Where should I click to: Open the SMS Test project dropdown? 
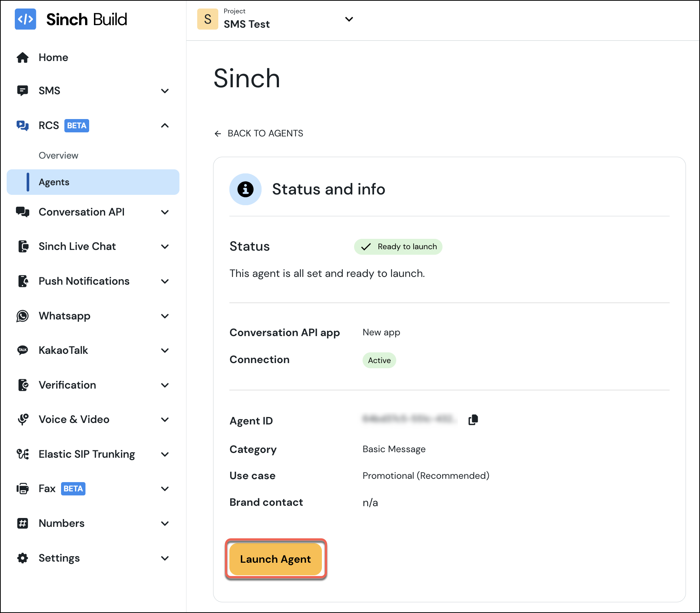pyautogui.click(x=349, y=19)
